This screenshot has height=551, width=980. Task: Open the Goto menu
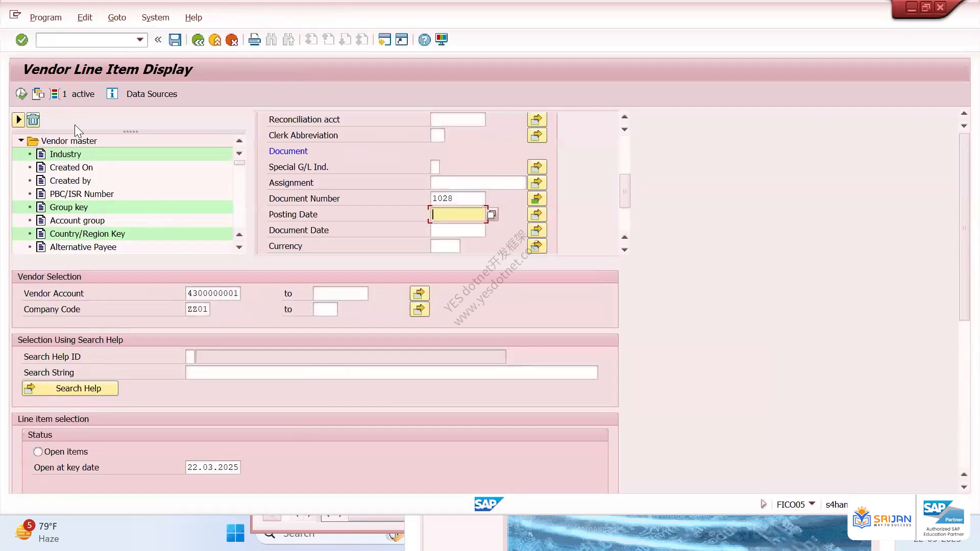[x=117, y=17]
